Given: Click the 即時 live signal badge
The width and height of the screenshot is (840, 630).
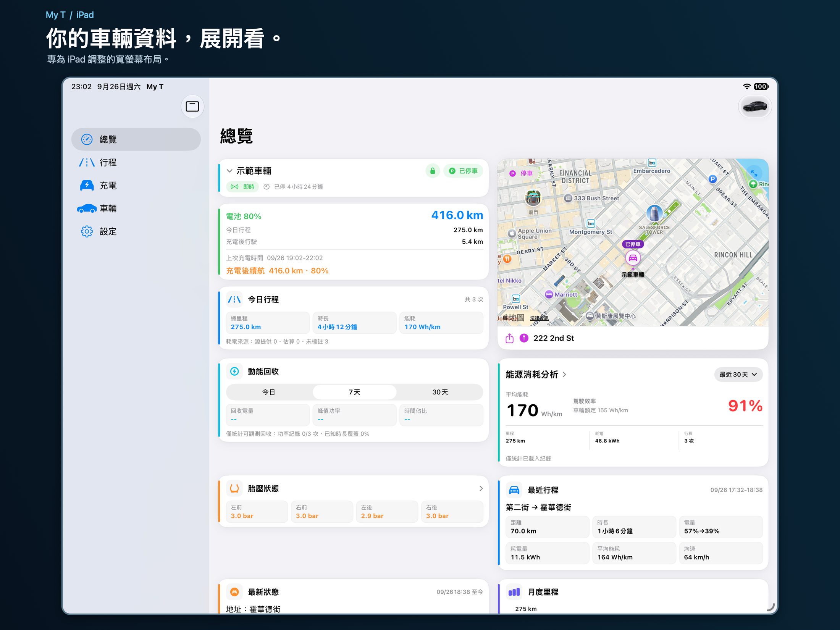Looking at the screenshot, I should (x=242, y=187).
